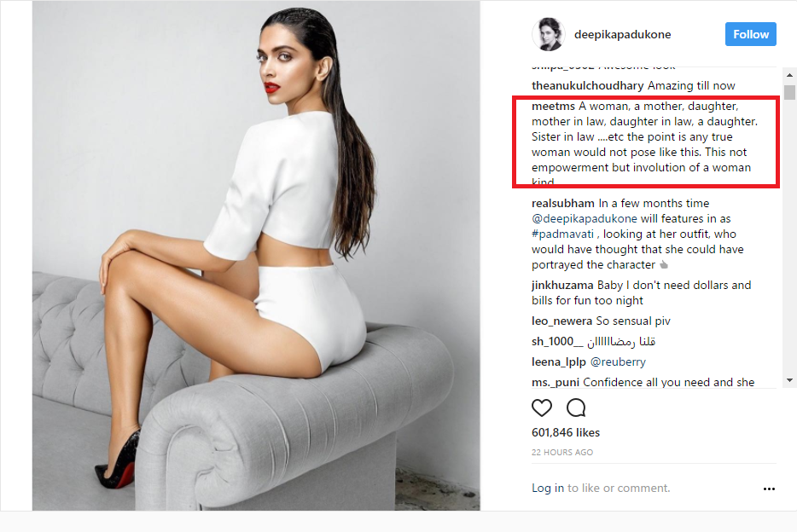The width and height of the screenshot is (797, 532).
Task: Open the @deepikapadukone mention in comment
Action: [x=584, y=219]
